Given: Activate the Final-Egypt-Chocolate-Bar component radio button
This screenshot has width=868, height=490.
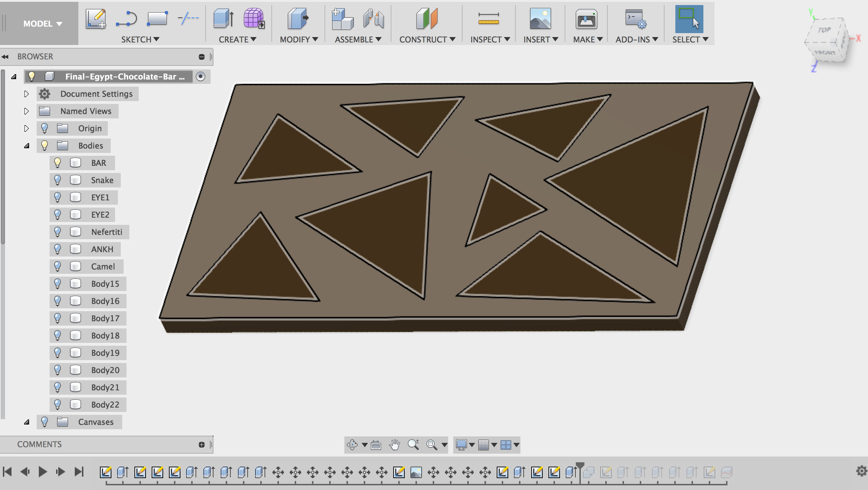Looking at the screenshot, I should (x=201, y=76).
